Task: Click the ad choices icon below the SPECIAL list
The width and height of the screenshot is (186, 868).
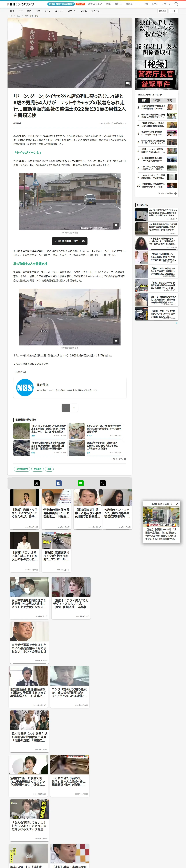Action: click(177, 323)
